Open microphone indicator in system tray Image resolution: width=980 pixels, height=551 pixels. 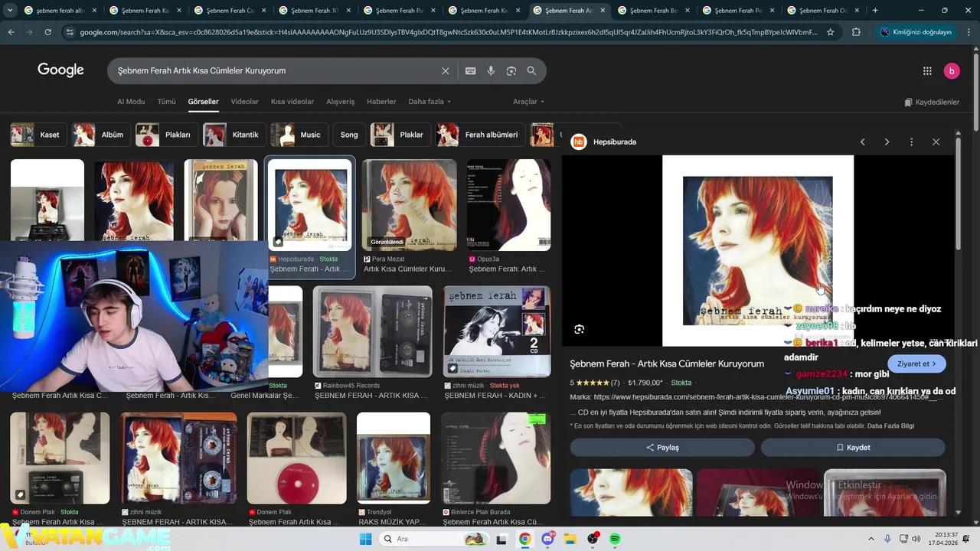point(887,539)
